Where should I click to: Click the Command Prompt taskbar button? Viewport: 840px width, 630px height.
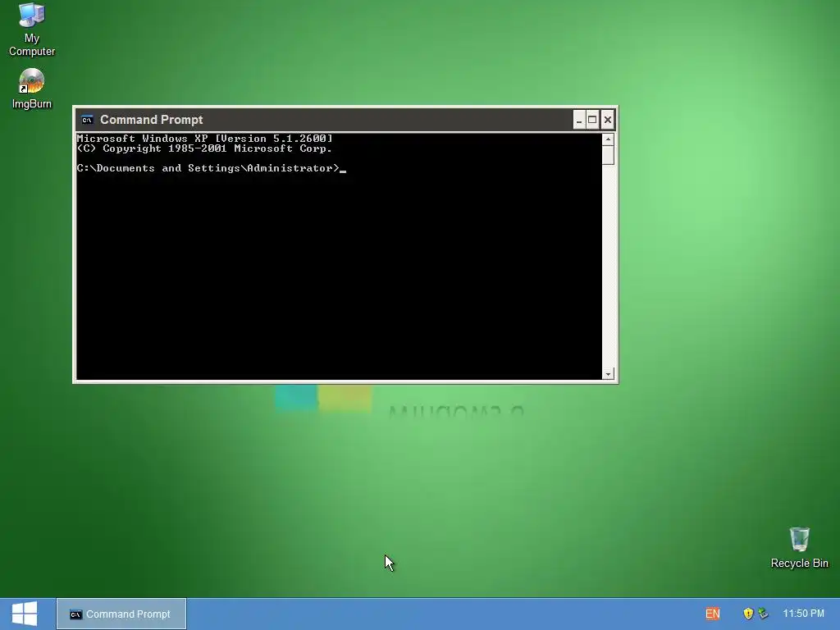coord(121,614)
